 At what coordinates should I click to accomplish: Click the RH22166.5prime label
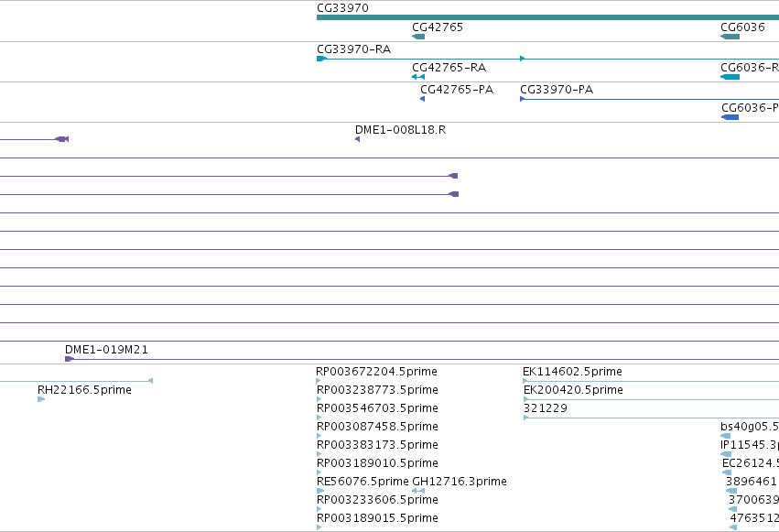(84, 389)
